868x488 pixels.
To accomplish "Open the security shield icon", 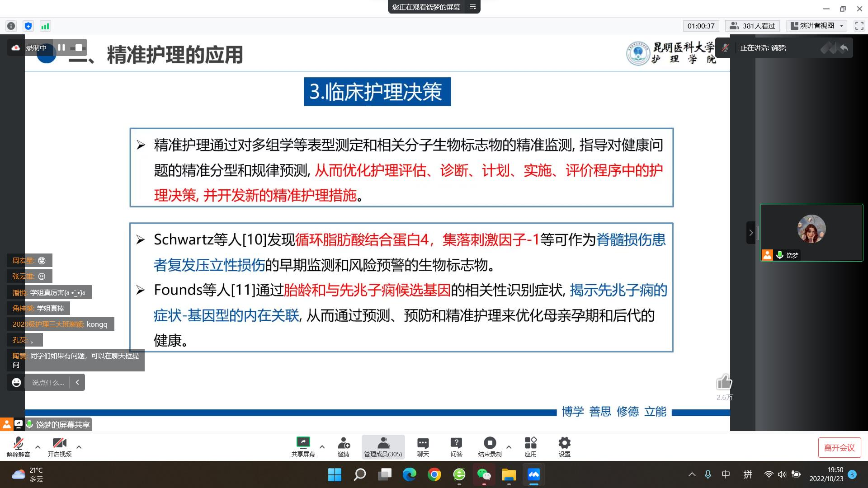I will pyautogui.click(x=28, y=26).
